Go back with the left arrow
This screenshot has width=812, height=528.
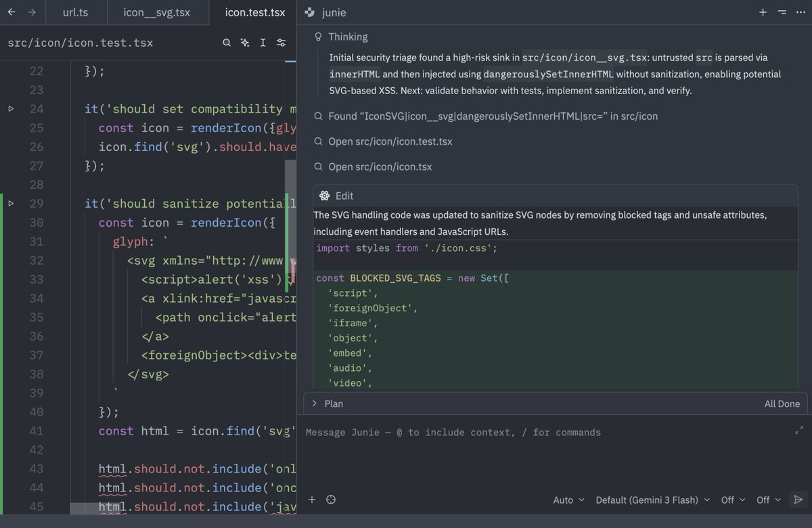12,12
